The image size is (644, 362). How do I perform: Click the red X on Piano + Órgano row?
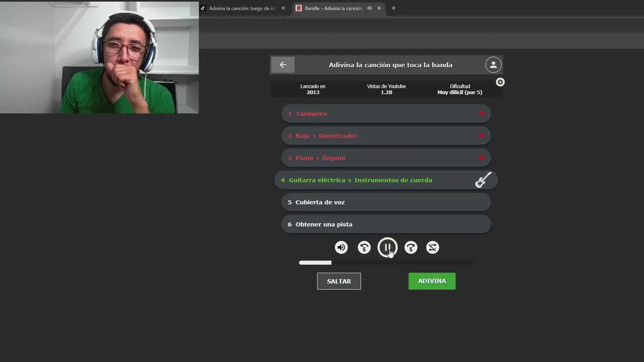(482, 158)
